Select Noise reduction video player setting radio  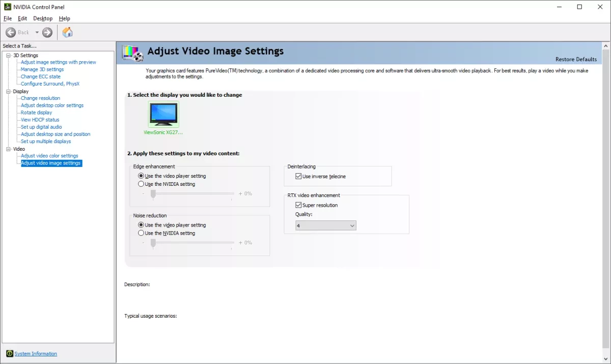141,225
